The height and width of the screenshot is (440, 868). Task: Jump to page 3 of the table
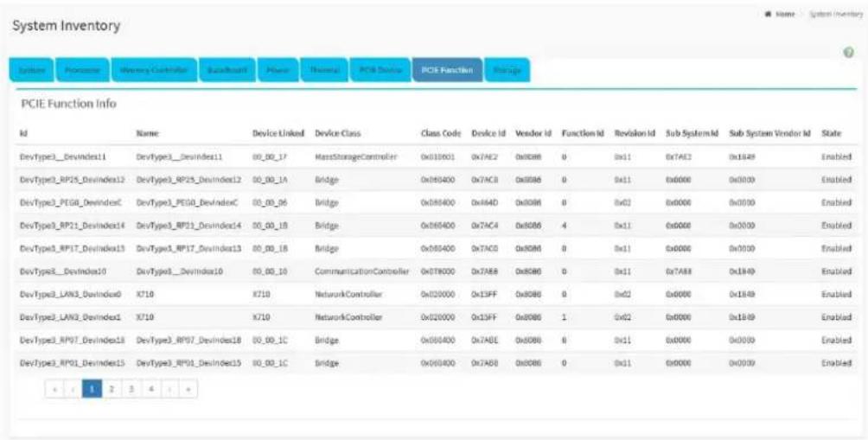point(131,389)
